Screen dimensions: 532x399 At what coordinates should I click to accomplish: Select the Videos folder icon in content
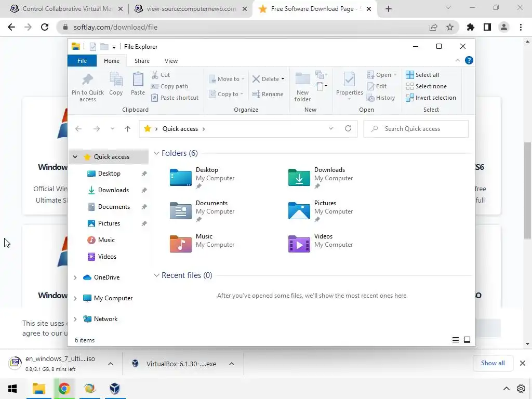pos(299,244)
